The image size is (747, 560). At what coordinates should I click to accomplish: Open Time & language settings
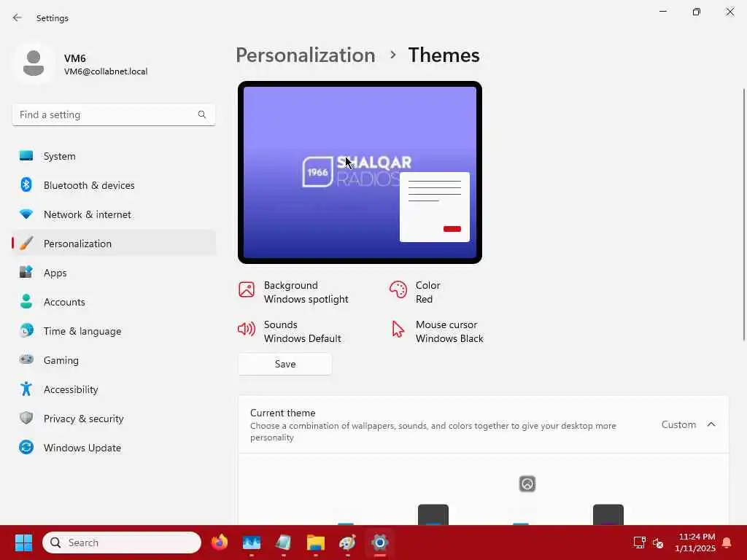click(x=113, y=331)
